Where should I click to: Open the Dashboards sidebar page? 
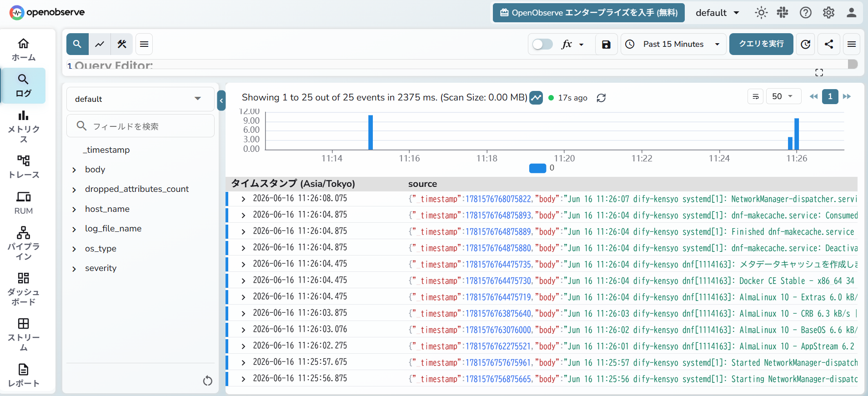click(x=24, y=289)
